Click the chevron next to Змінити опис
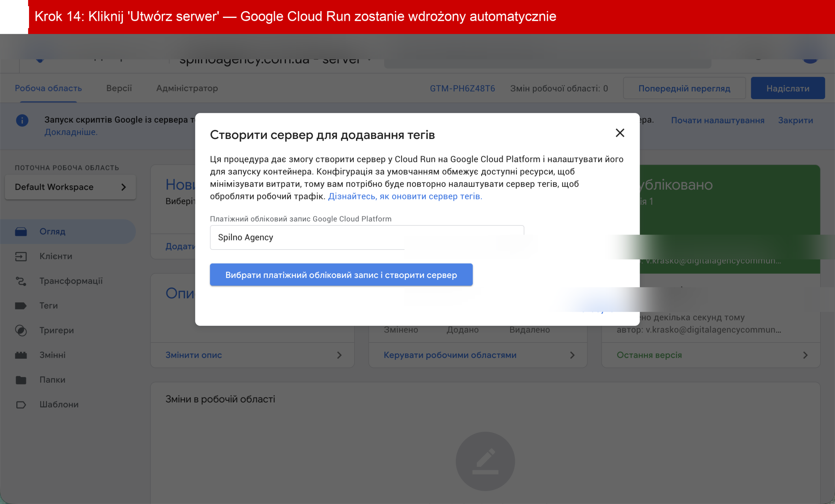The image size is (835, 504). [339, 355]
